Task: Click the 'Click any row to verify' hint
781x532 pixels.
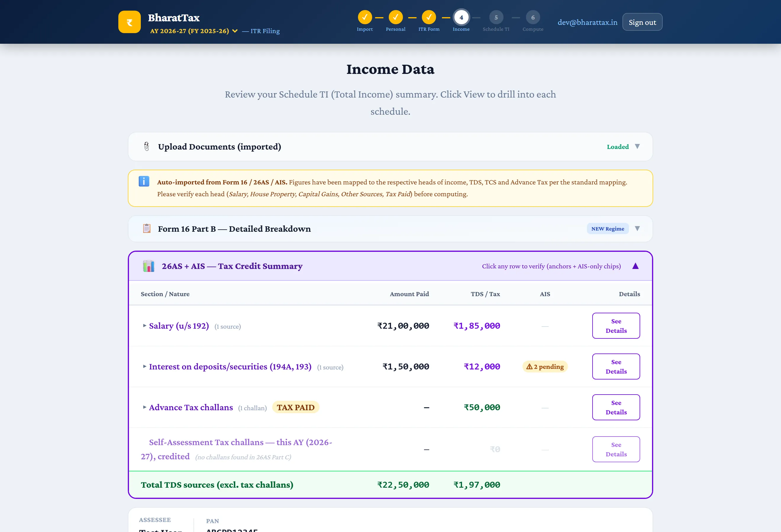Action: pyautogui.click(x=551, y=266)
